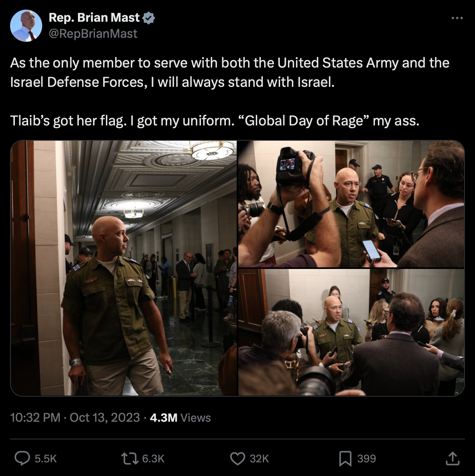Bookmark the post with bookmark icon
The height and width of the screenshot is (476, 475).
345,458
